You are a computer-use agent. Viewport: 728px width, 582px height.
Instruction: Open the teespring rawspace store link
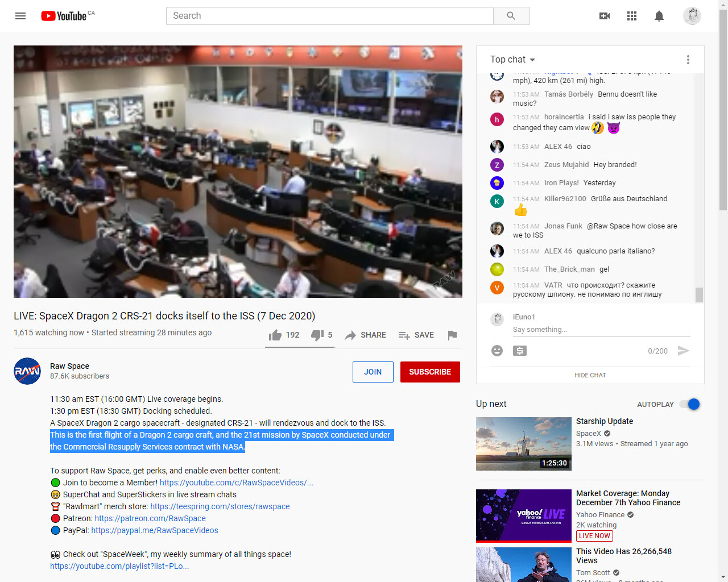click(220, 506)
